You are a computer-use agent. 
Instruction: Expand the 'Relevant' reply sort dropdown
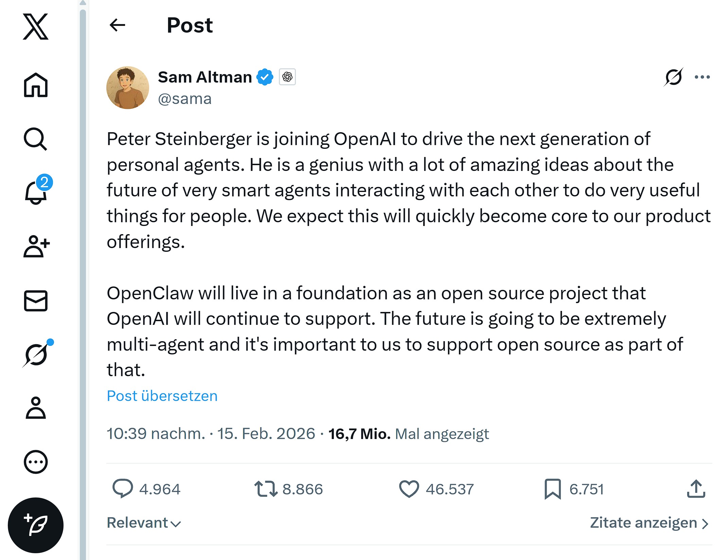pyautogui.click(x=144, y=523)
